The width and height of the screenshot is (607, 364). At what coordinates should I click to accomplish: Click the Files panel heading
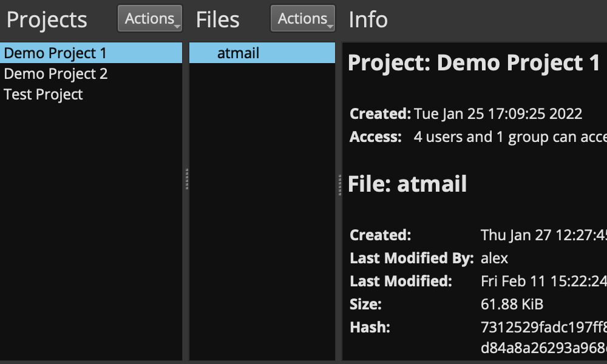(x=217, y=19)
